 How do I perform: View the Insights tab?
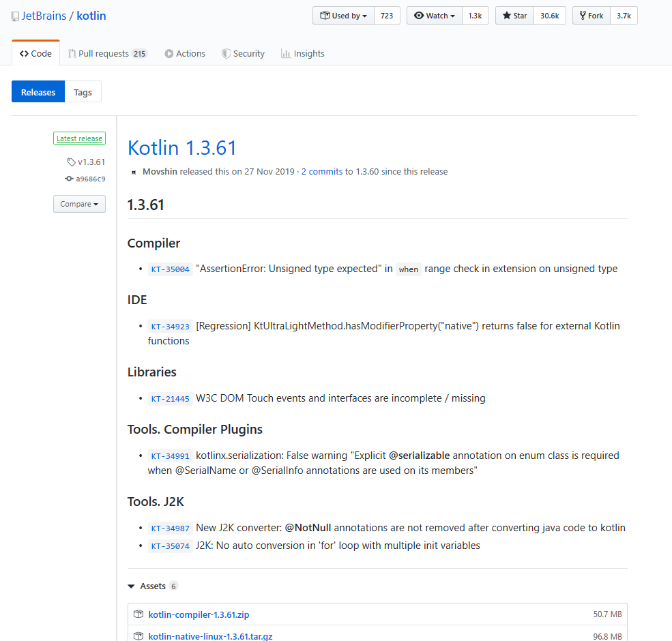tap(303, 54)
